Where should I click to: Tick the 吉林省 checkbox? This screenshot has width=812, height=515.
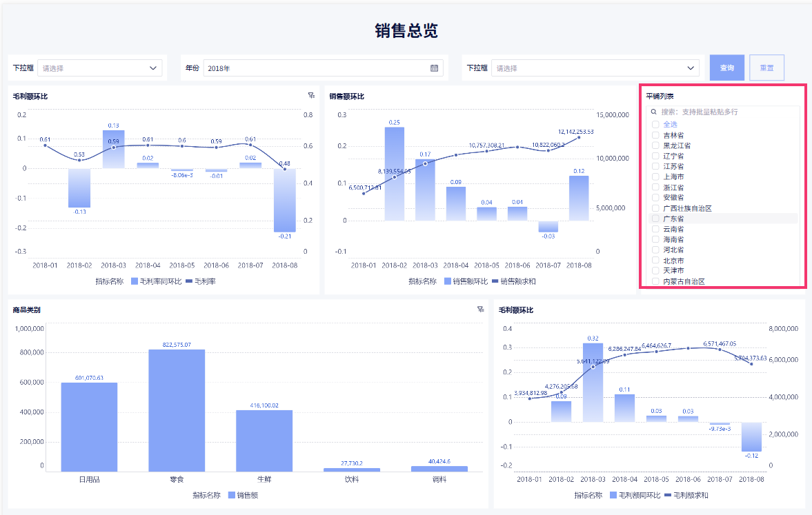coord(655,135)
